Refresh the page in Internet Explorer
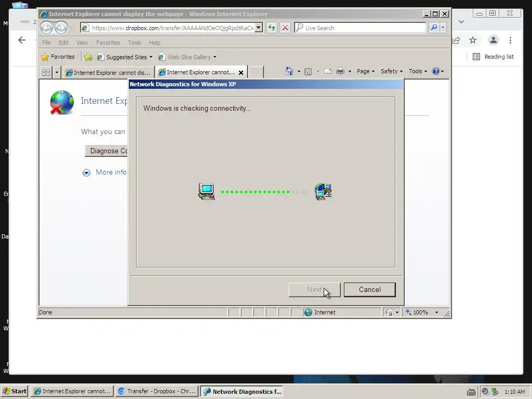 pos(271,28)
